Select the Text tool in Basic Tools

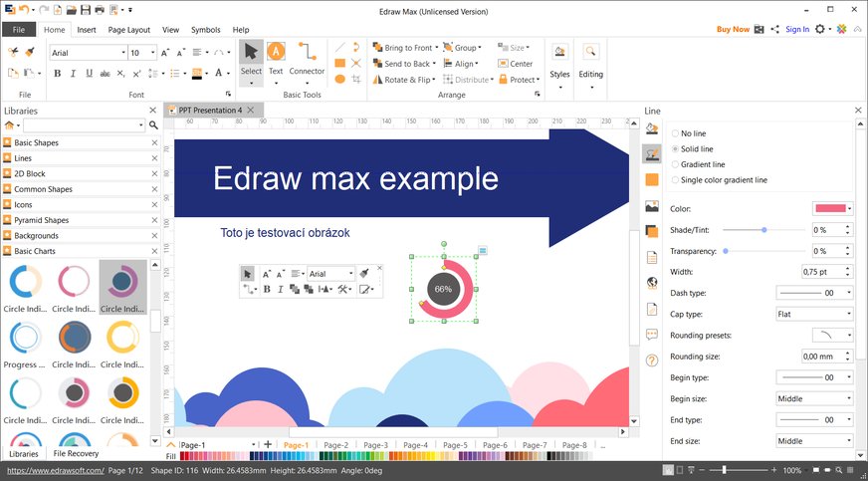pos(276,58)
